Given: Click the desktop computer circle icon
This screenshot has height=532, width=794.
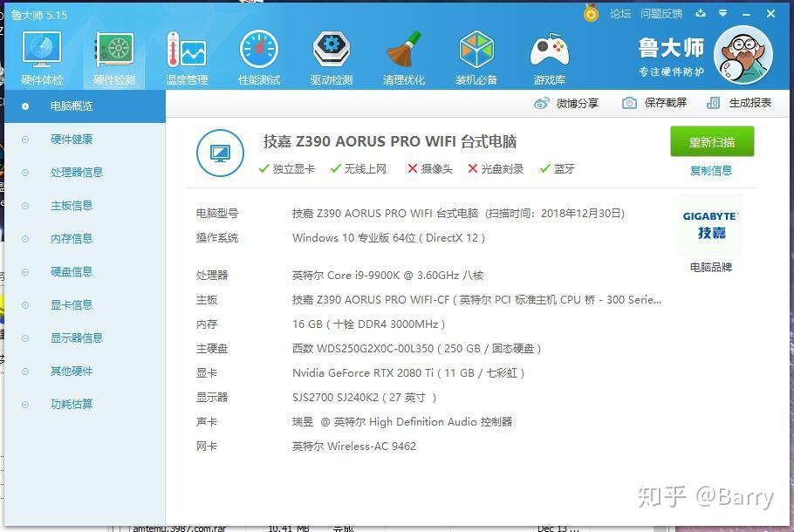Looking at the screenshot, I should click(220, 153).
